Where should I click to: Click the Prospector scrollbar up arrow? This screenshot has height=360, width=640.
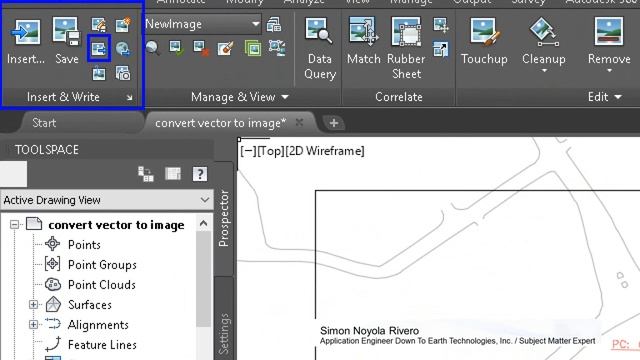tap(203, 223)
